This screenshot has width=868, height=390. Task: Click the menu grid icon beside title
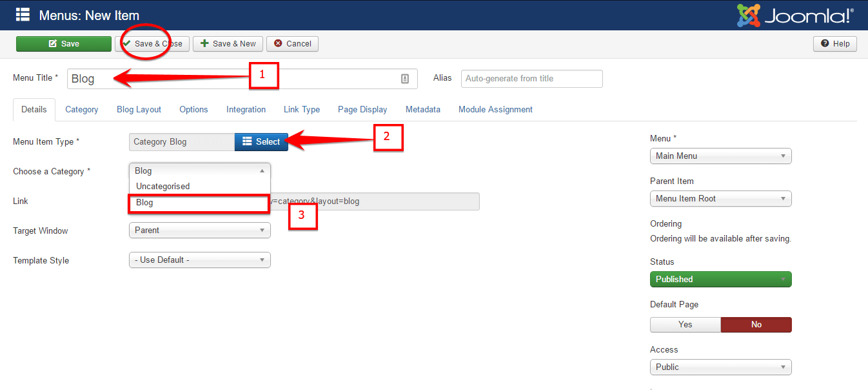point(23,15)
